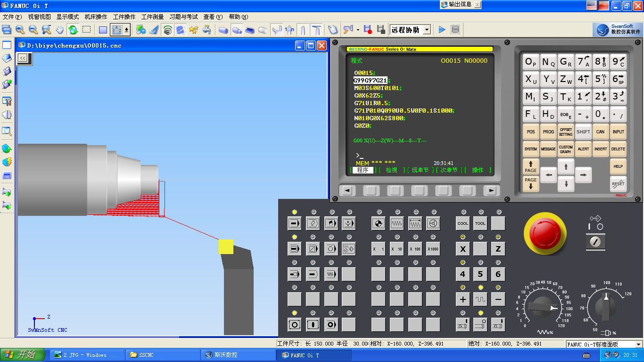The width and height of the screenshot is (644, 362).
Task: Click the Z axis select button
Action: [x=498, y=248]
